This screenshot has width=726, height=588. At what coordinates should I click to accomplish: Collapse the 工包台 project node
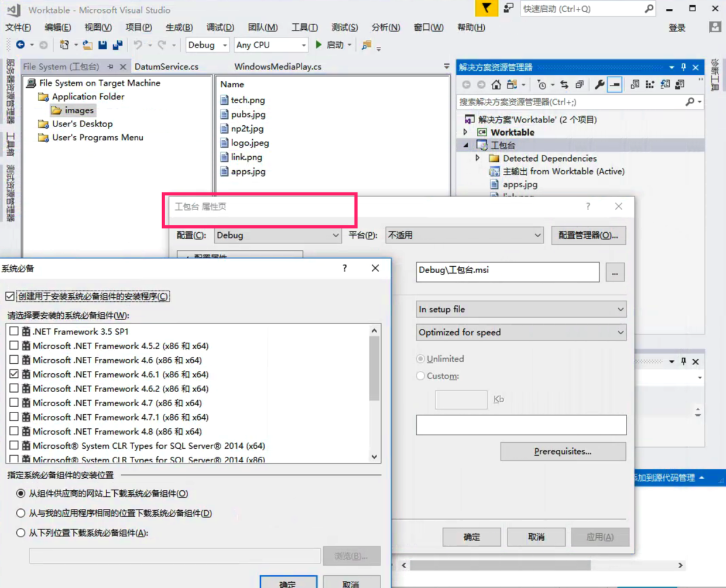coord(466,145)
